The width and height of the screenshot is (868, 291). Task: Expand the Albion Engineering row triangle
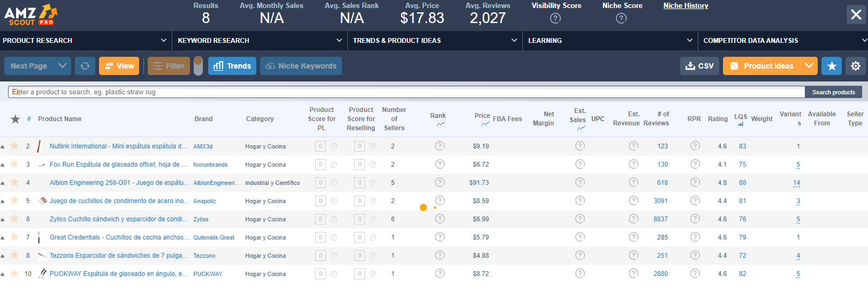3,183
